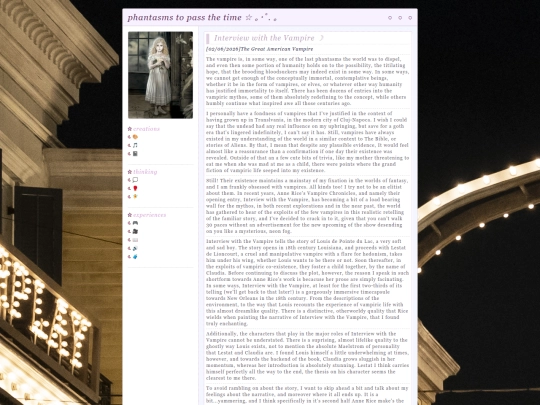Click the 'creations' sidebar heading

coord(146,129)
